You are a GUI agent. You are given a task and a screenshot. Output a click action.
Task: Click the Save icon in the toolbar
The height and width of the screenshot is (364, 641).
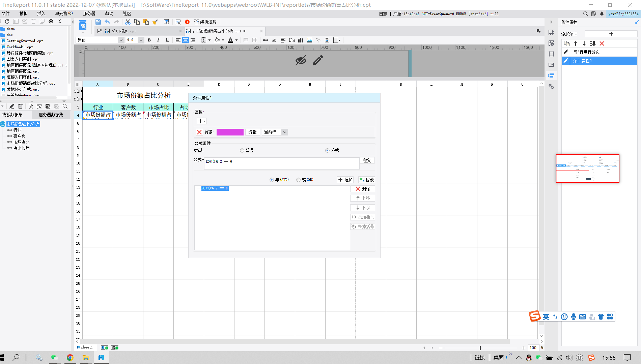98,22
